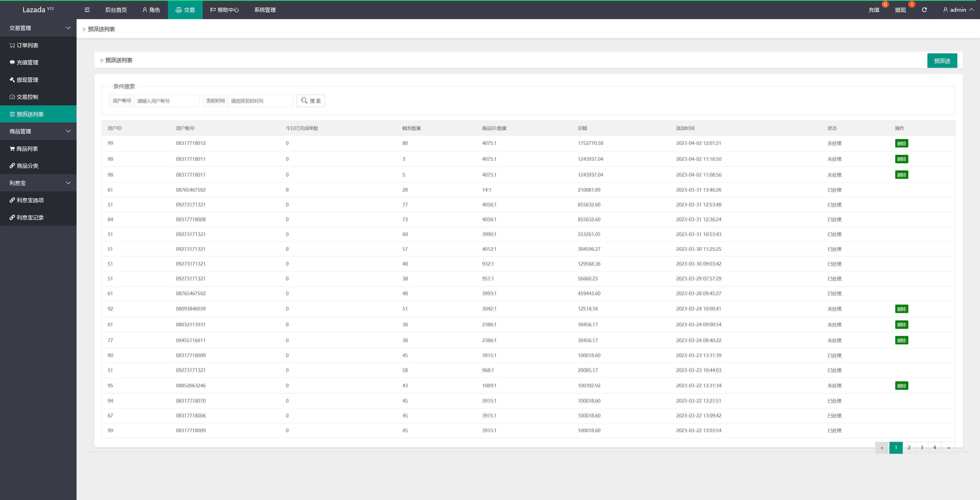Go to 系统管理 top menu

click(x=265, y=10)
